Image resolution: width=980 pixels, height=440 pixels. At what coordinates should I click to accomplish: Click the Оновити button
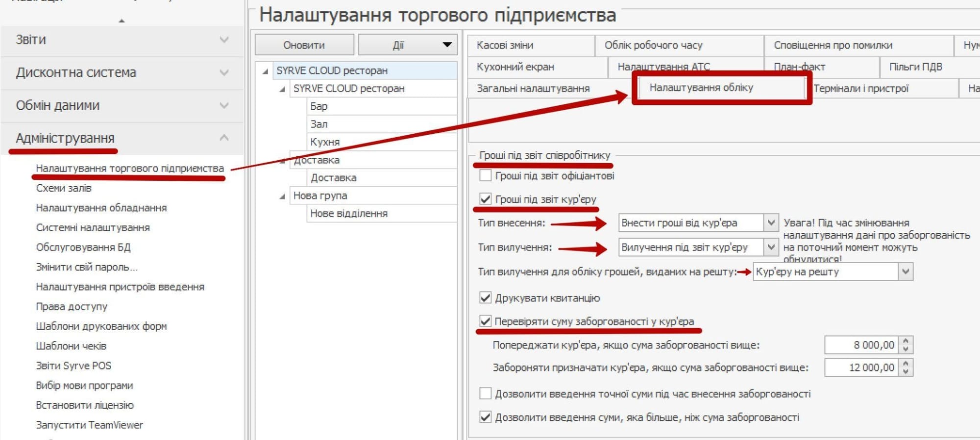304,45
